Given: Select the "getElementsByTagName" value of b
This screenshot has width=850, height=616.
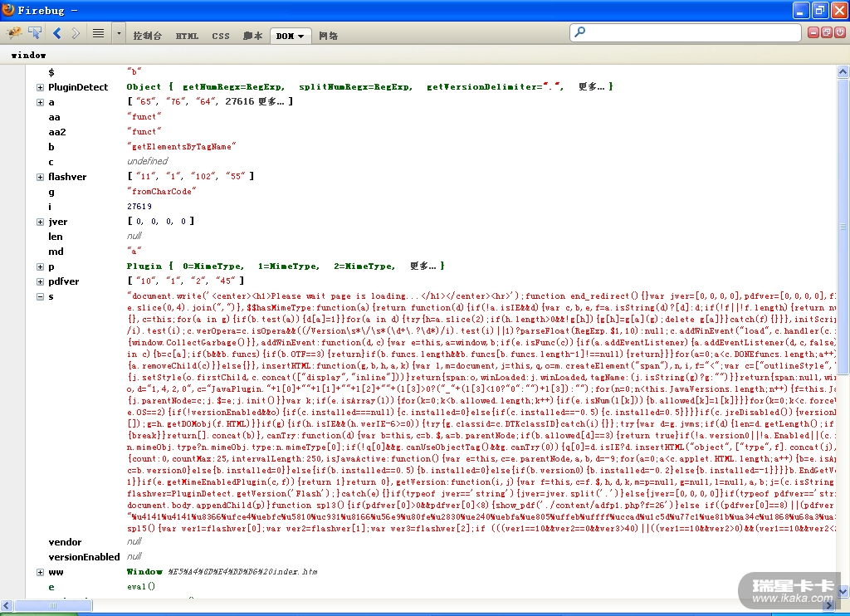Looking at the screenshot, I should coord(182,146).
